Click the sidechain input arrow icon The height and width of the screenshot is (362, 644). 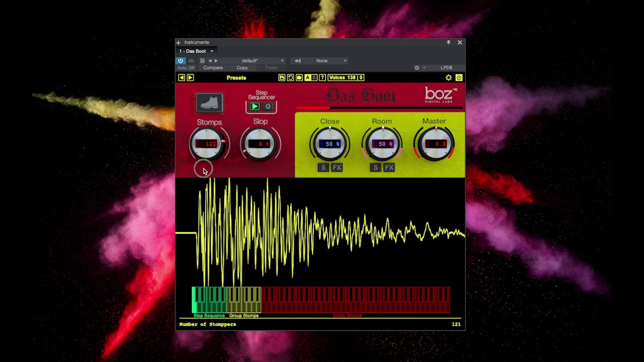pyautogui.click(x=297, y=61)
